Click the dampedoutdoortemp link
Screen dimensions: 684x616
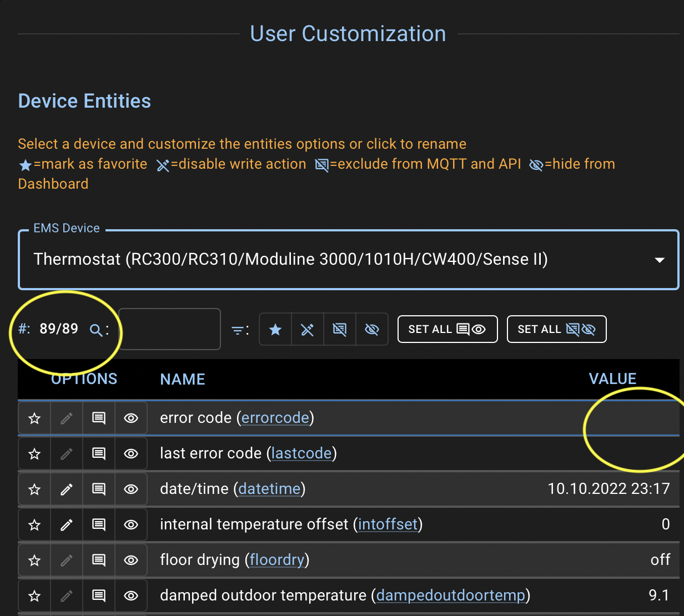(x=451, y=595)
